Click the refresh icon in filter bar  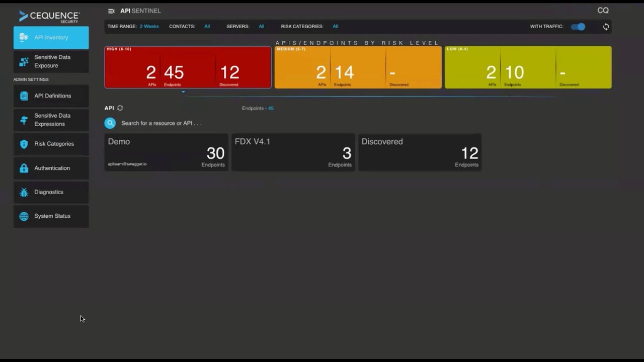(x=606, y=27)
